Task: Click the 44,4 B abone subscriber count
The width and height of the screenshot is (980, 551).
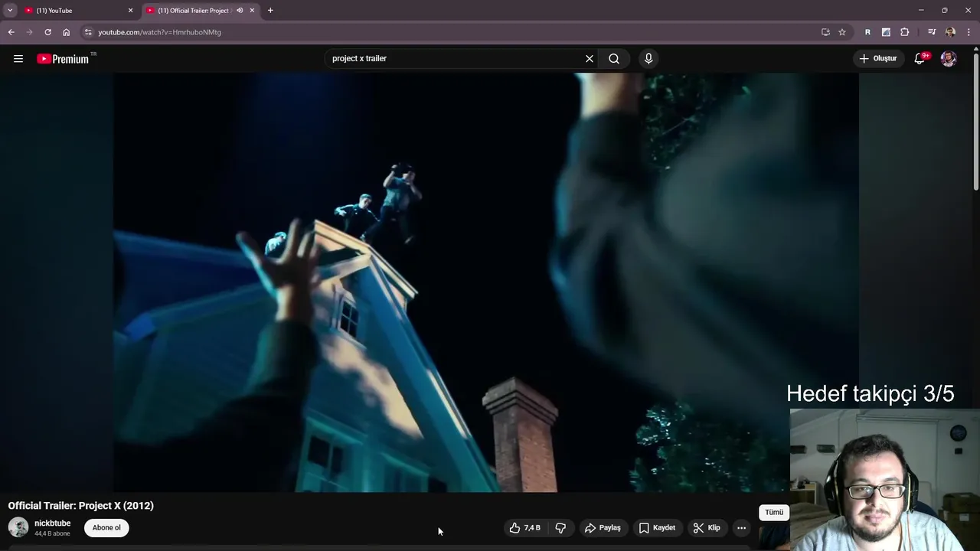Action: coord(52,533)
